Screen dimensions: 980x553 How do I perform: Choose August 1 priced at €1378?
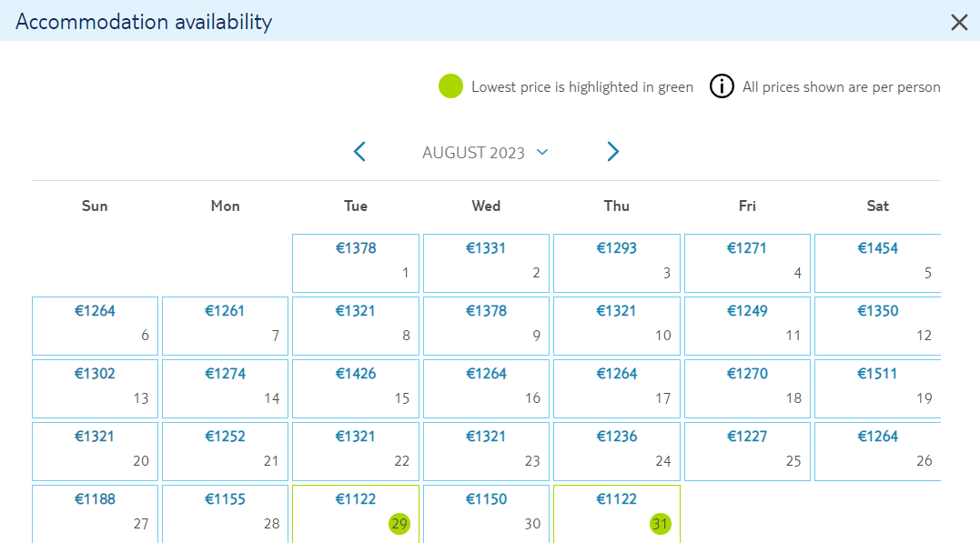click(x=356, y=263)
